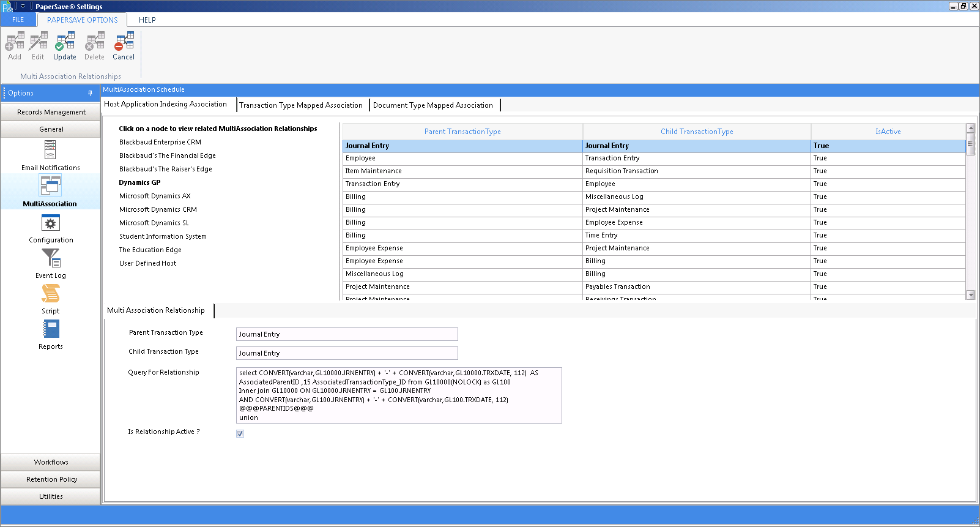Click the Miscellaneous Log child cell

(x=697, y=197)
